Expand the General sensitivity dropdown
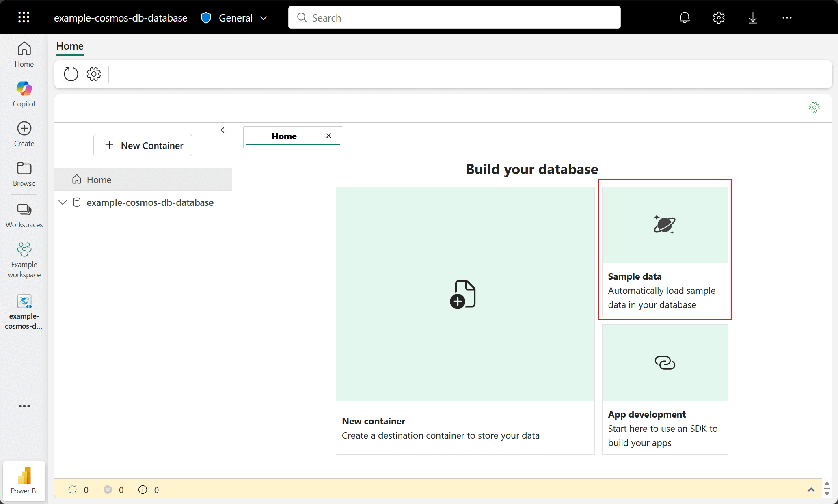 (x=263, y=18)
